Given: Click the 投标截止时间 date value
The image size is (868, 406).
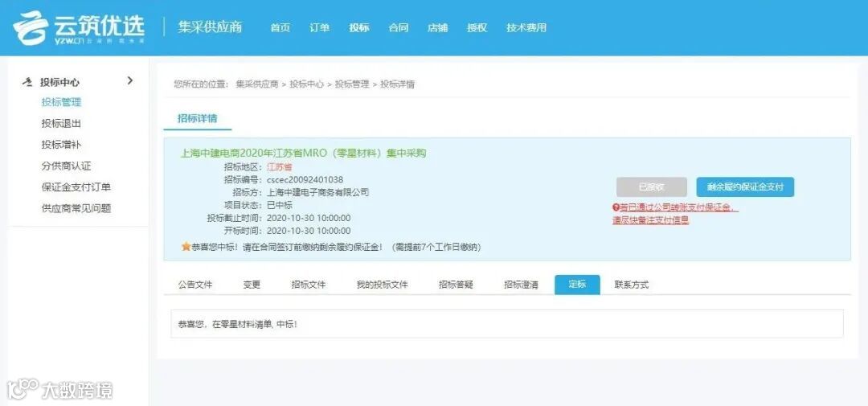Looking at the screenshot, I should [x=309, y=218].
